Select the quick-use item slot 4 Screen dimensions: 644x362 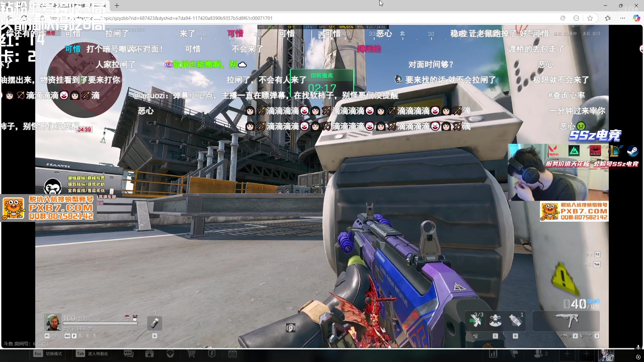(x=155, y=323)
